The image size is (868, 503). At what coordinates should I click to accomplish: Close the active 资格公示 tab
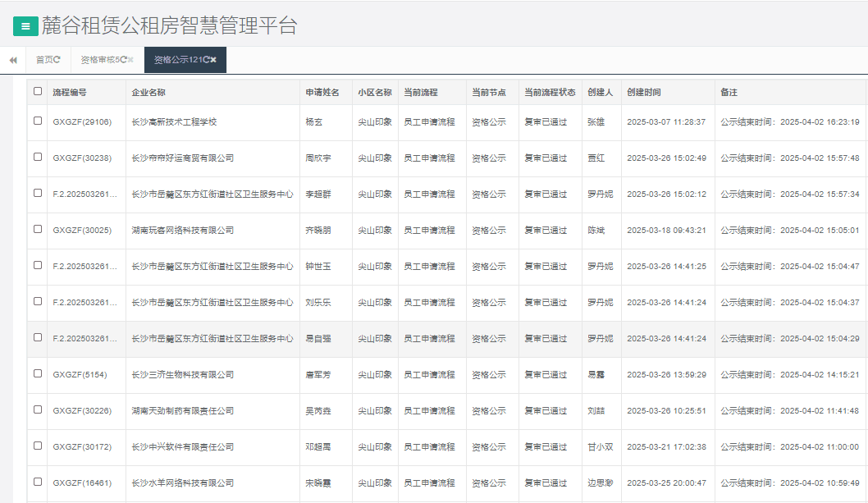pyautogui.click(x=212, y=59)
